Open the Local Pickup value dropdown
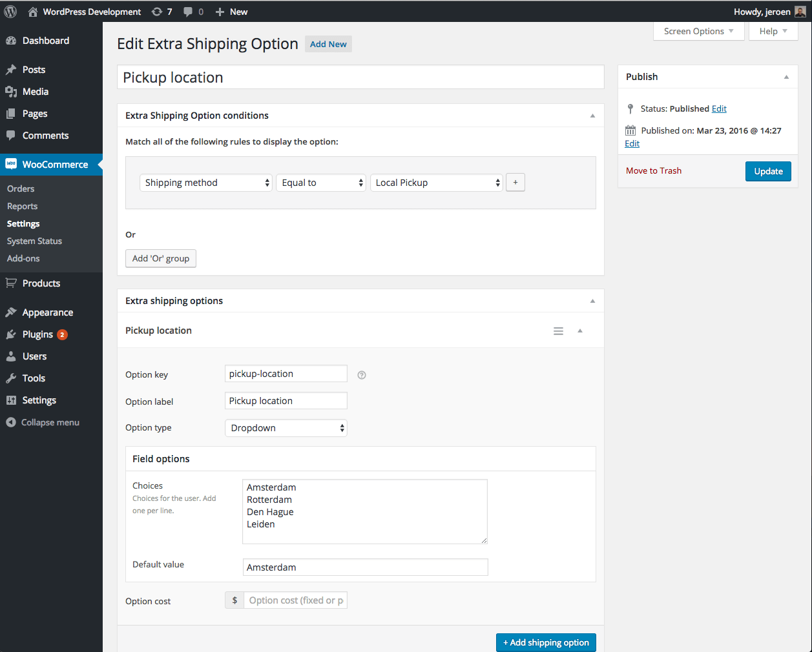 [437, 183]
